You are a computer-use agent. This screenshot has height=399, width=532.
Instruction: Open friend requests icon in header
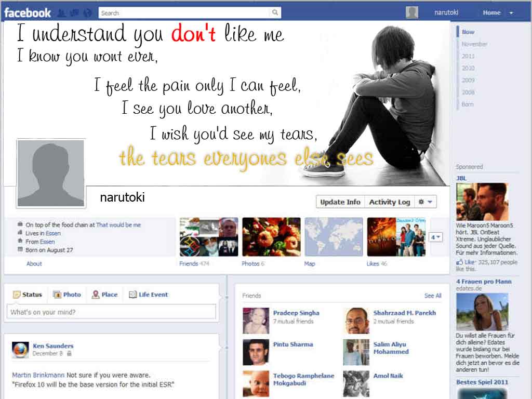(61, 13)
